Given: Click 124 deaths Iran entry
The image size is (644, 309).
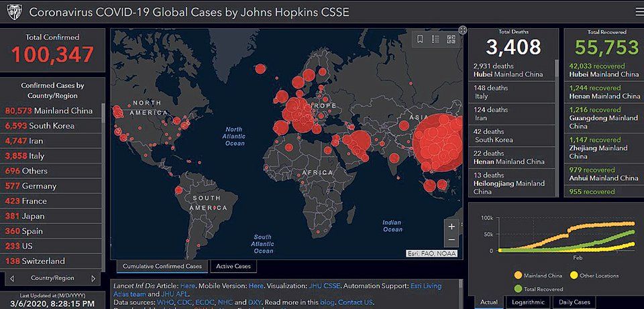Looking at the screenshot, I should pos(511,114).
